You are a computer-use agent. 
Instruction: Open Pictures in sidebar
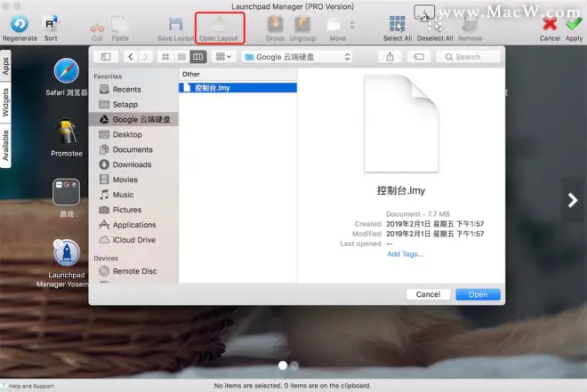[133, 210]
